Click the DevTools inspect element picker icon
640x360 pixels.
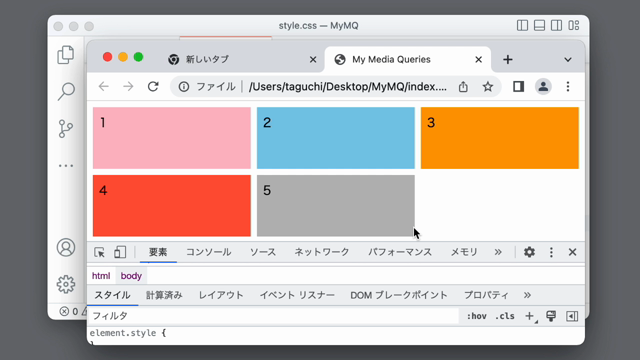click(x=99, y=252)
